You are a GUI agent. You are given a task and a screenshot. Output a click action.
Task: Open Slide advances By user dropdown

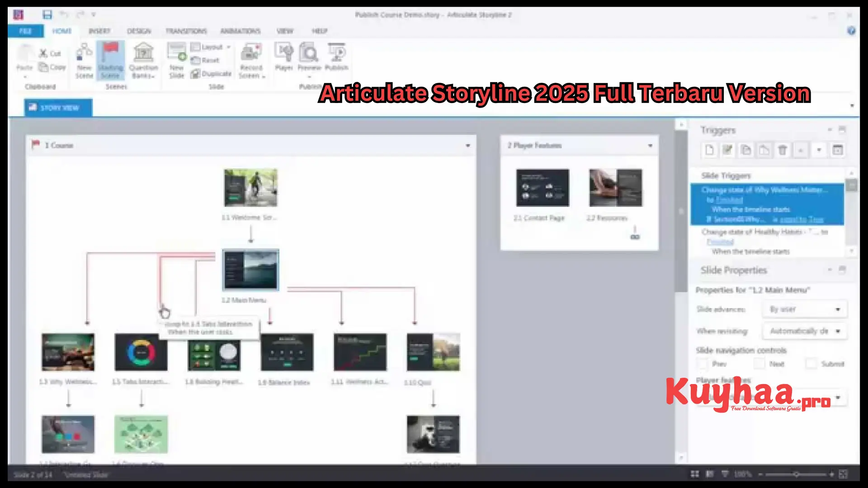point(805,310)
